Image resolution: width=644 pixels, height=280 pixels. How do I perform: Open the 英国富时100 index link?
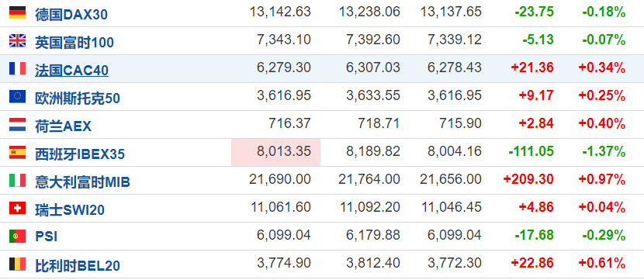(74, 43)
